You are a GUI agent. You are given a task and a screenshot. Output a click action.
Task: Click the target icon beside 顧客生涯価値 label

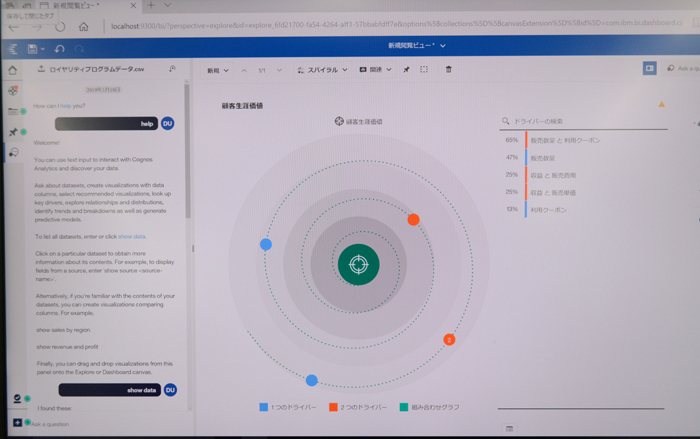339,121
